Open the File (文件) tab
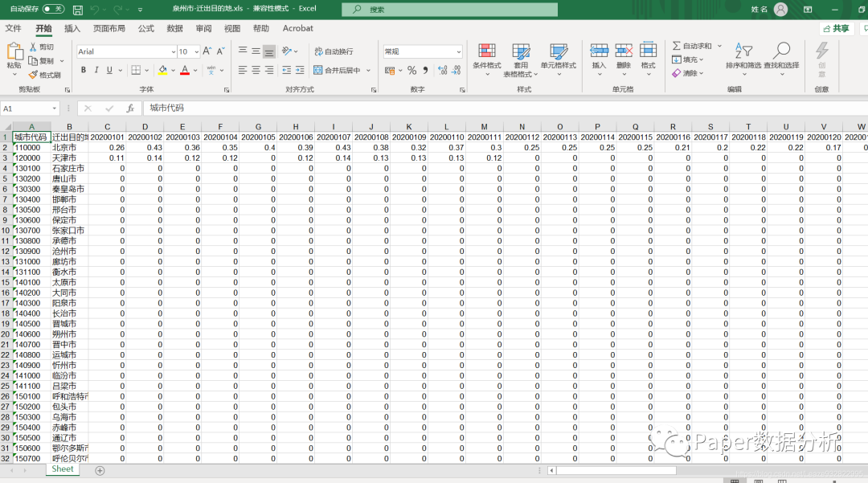868x483 pixels. (14, 28)
